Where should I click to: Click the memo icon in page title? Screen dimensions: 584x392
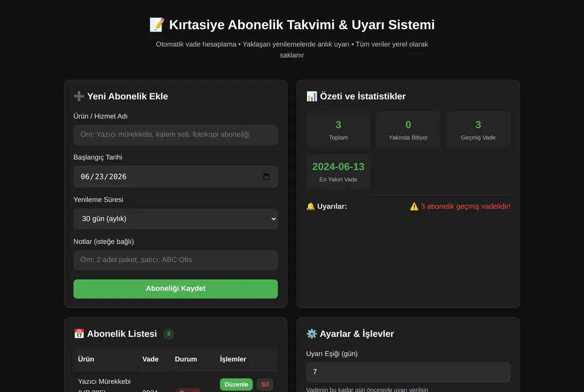pyautogui.click(x=157, y=24)
